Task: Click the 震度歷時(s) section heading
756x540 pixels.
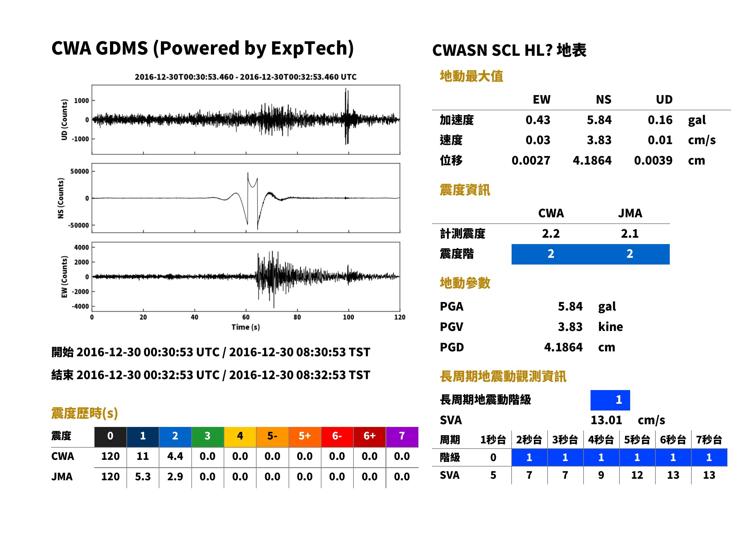Action: coord(85,413)
